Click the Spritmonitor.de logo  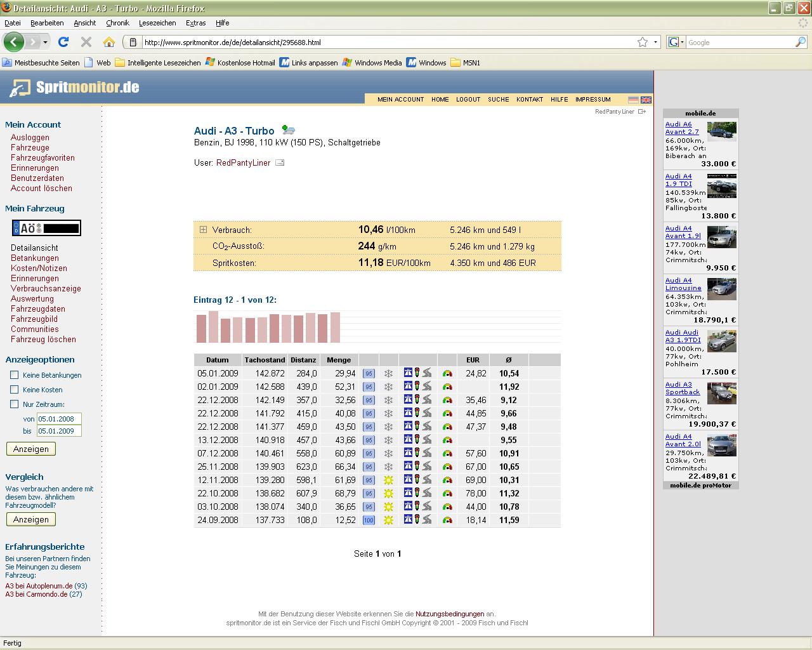click(75, 87)
